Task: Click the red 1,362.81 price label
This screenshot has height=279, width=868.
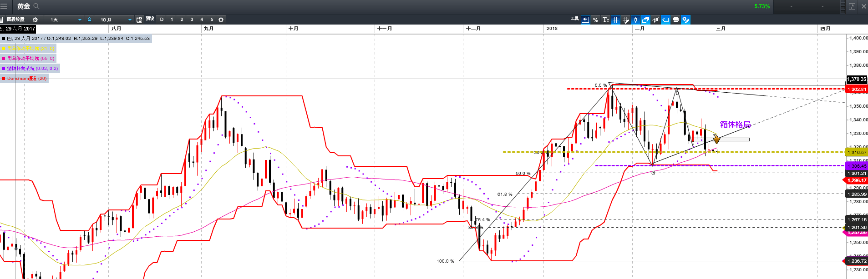Action: (857, 89)
